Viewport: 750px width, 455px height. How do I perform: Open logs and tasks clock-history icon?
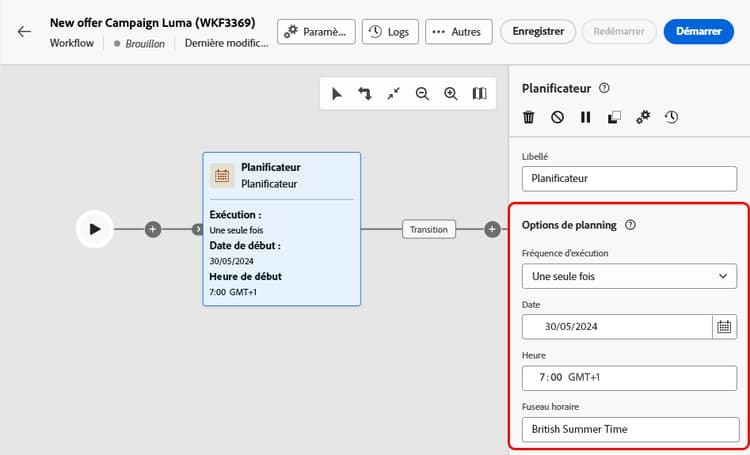tap(672, 117)
